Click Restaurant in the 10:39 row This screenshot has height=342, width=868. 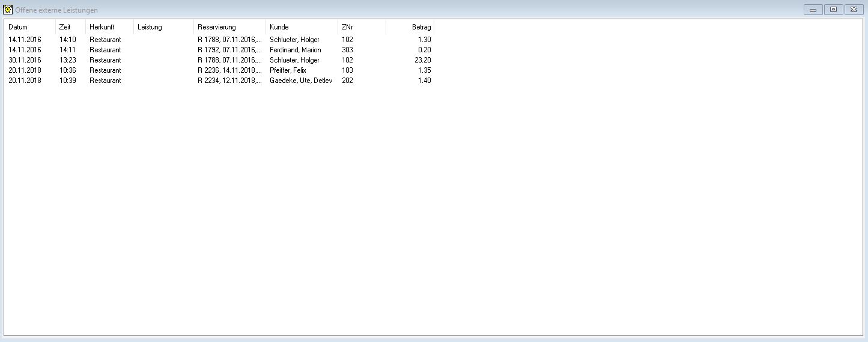(x=105, y=81)
